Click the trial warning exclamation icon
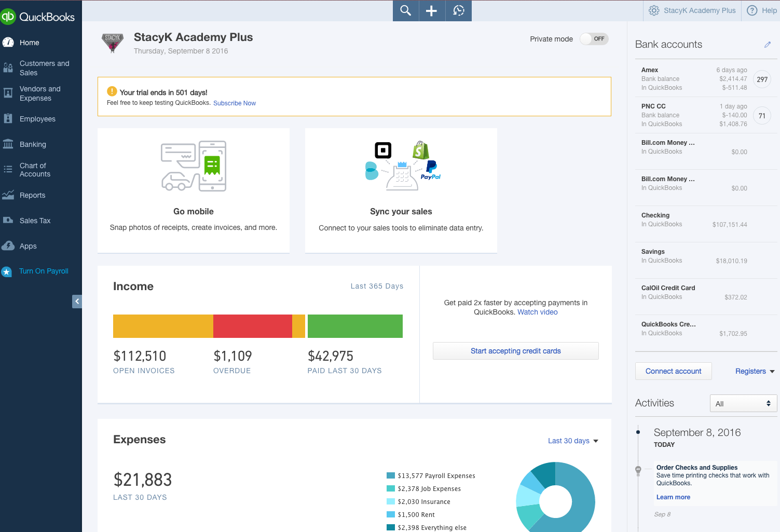This screenshot has height=532, width=780. pyautogui.click(x=112, y=91)
